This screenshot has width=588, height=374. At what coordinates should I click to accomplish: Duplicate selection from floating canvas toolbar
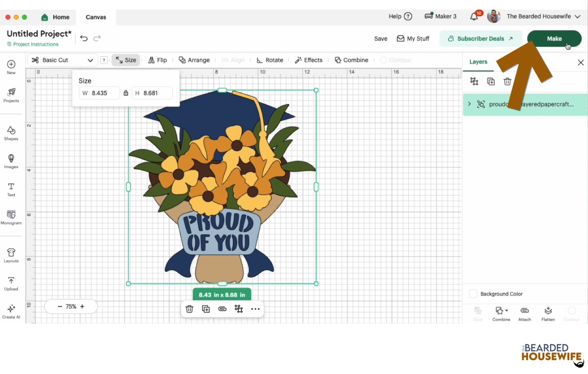pos(206,309)
